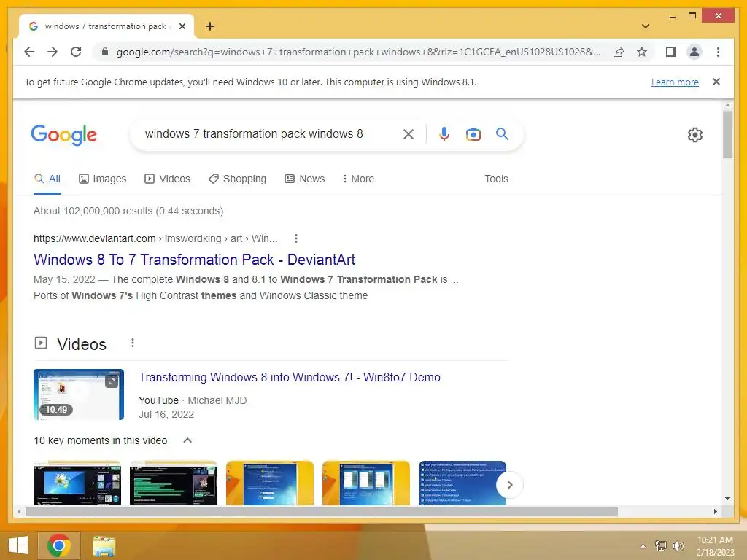This screenshot has height=560, width=747.
Task: Expand the More search categories menu
Action: (358, 179)
